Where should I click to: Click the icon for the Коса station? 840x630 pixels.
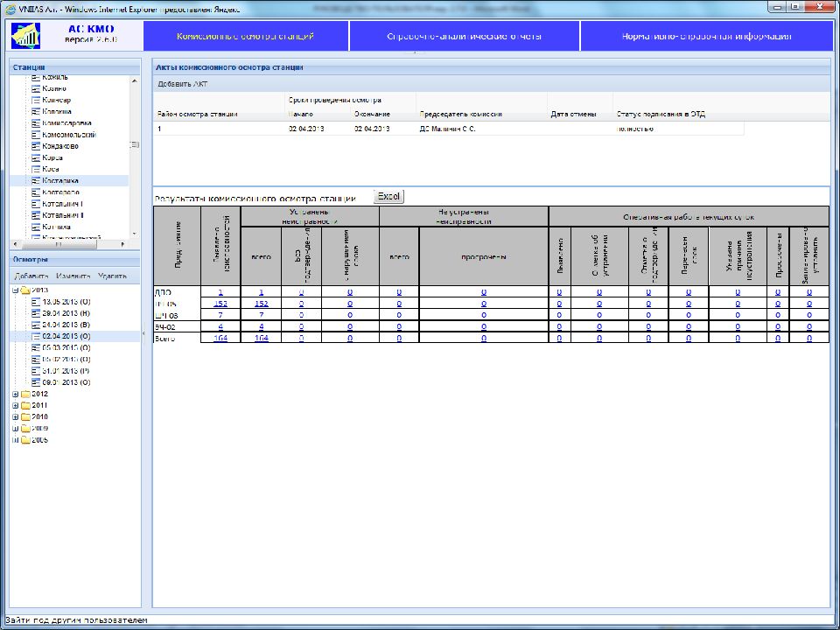(36, 169)
